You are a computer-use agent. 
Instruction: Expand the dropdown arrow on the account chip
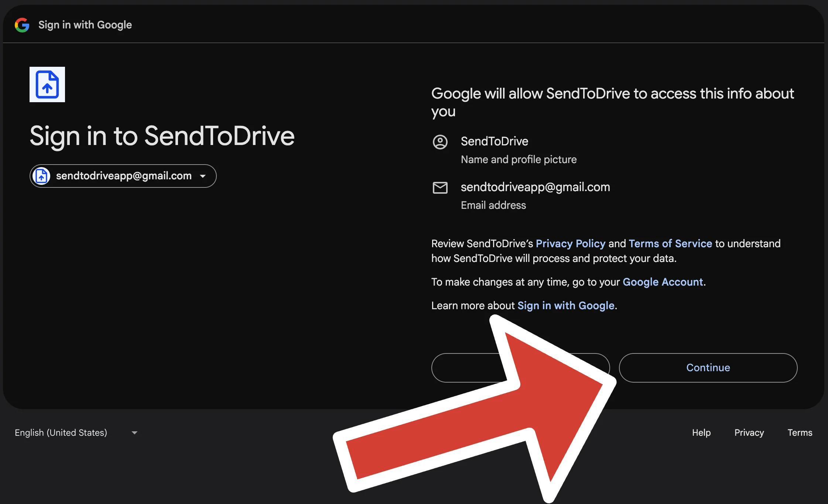(x=203, y=176)
